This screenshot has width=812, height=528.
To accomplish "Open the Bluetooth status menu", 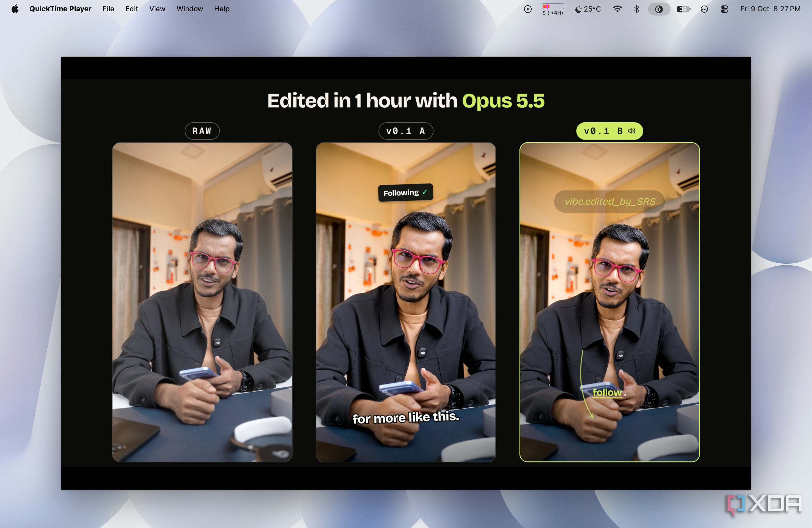I will (637, 9).
